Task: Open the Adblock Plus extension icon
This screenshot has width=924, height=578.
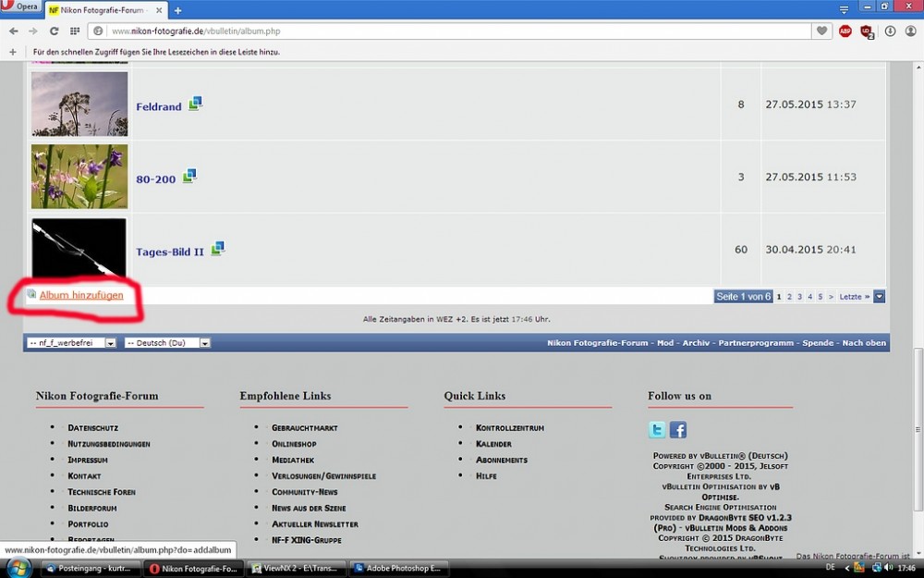Action: coord(845,31)
